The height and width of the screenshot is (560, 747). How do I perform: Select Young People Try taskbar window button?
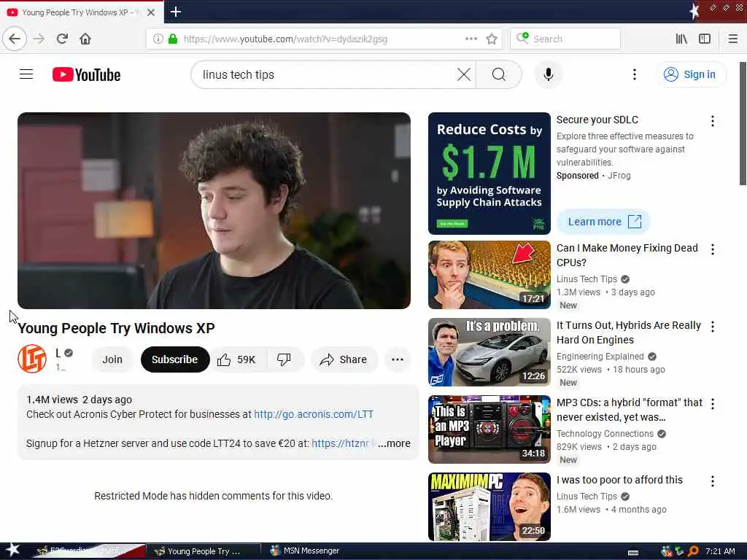pos(203,551)
